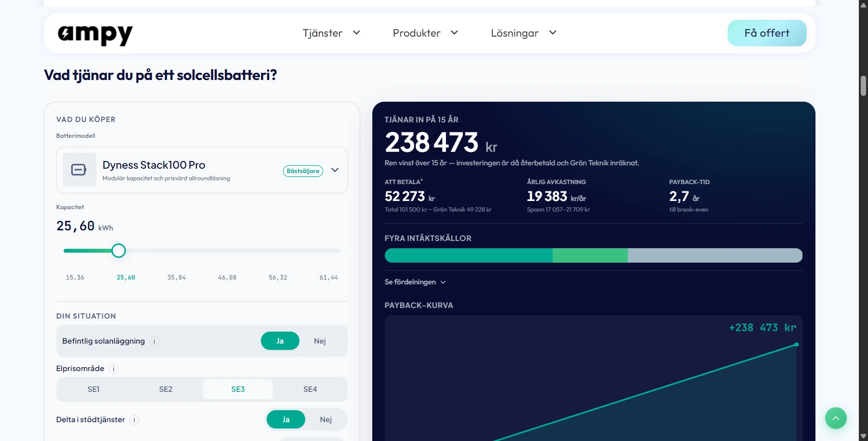This screenshot has width=868, height=441.
Task: Click the heading Vad tjänar du på ett solcellsbatteri?
Action: coord(161,75)
